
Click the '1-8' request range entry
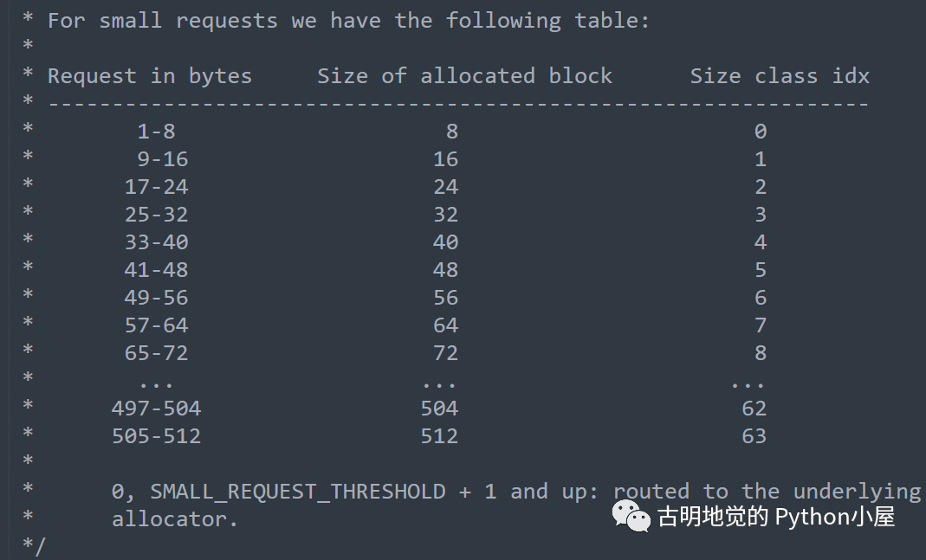point(156,132)
